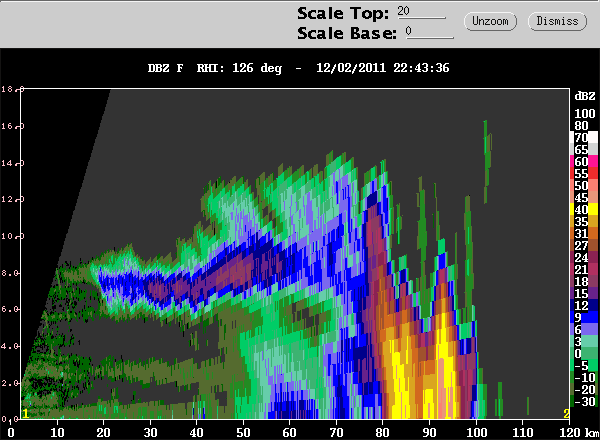Select the yellow 40 dBZ color swatch
This screenshot has height=440, width=600.
pyautogui.click(x=584, y=209)
